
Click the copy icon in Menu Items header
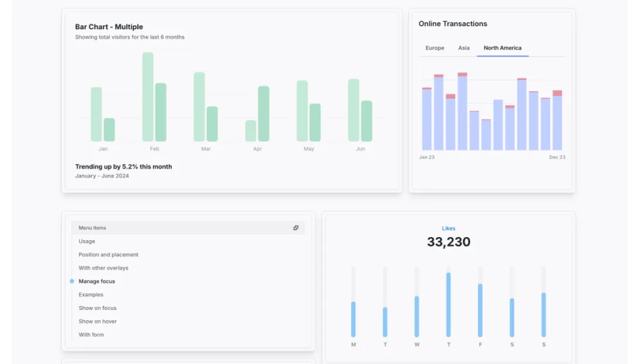click(296, 228)
